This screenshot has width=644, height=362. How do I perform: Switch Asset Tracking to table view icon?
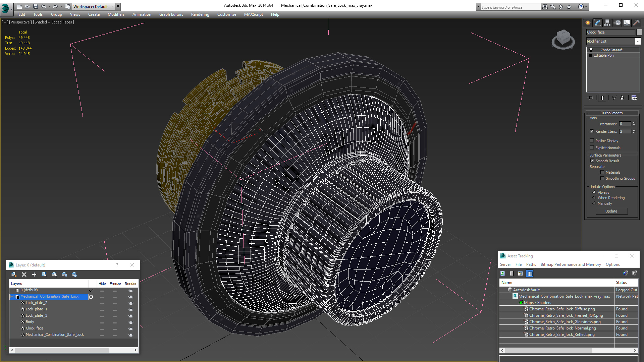pos(530,274)
